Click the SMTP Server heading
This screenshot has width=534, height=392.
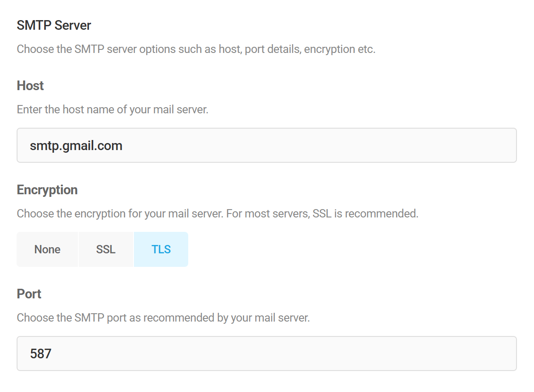pos(53,25)
